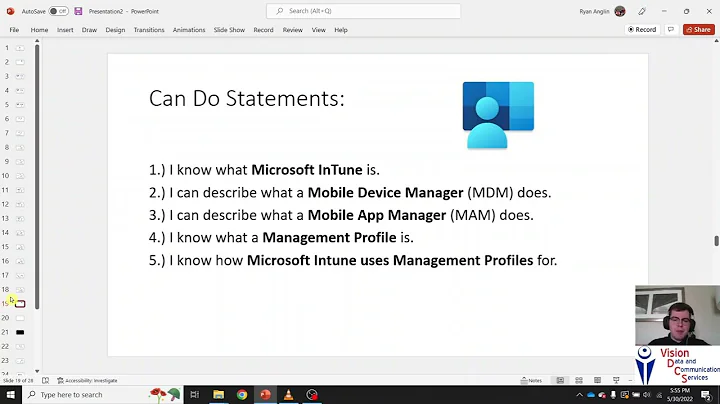Focus the Search (Alt+Q) box
720x404 pixels.
[363, 11]
